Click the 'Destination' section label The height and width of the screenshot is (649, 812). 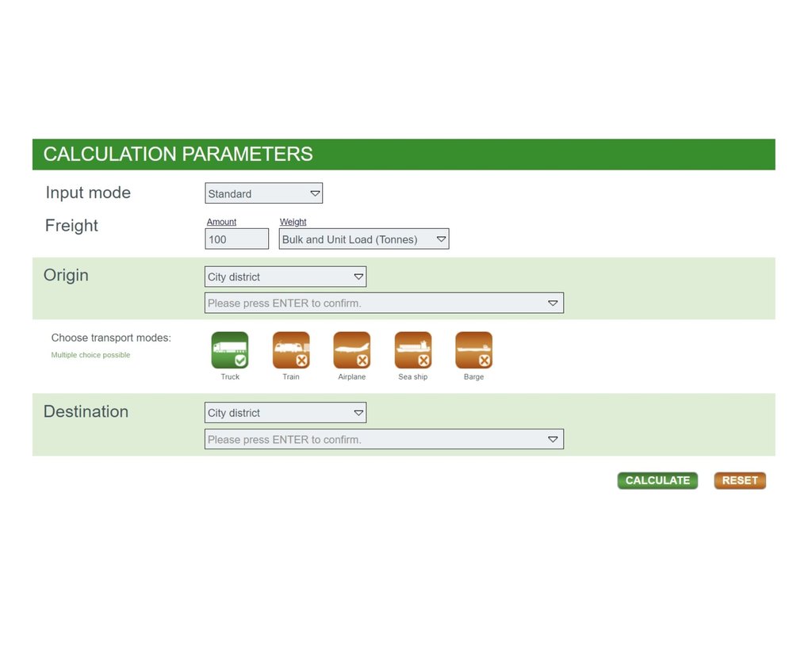tap(86, 411)
